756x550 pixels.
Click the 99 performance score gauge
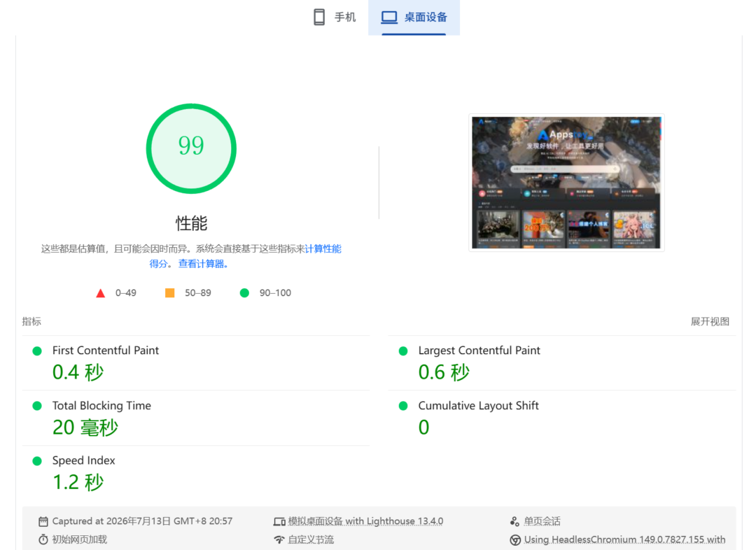pos(191,148)
